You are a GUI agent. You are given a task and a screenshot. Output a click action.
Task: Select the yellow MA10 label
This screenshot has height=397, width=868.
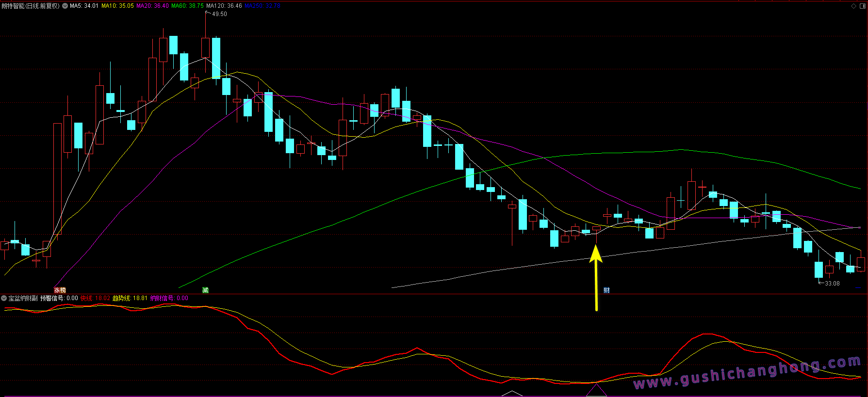(117, 6)
